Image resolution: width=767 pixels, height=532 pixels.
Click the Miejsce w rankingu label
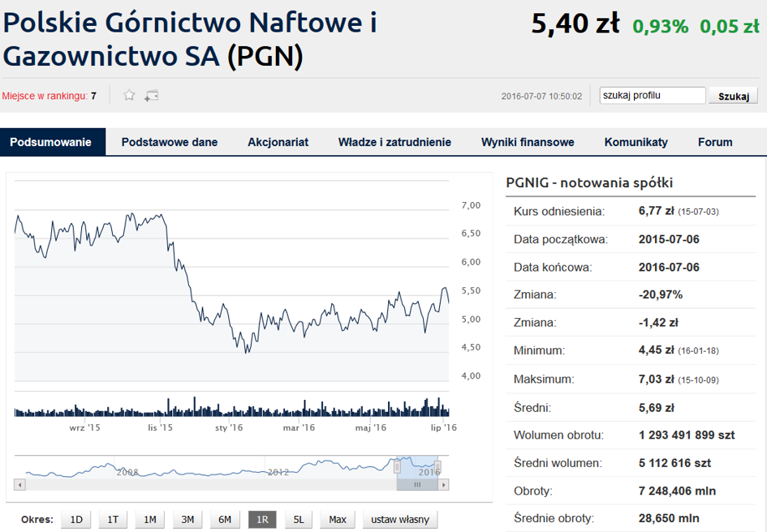click(45, 96)
